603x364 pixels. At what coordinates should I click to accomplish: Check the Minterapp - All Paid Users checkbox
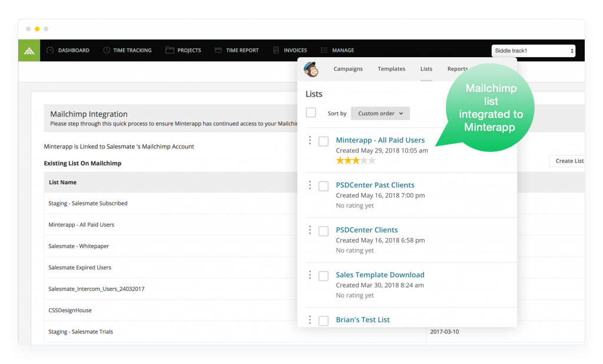pos(323,141)
